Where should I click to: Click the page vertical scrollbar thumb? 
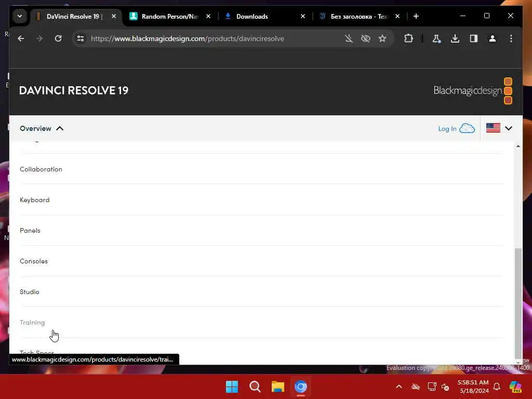click(518, 303)
